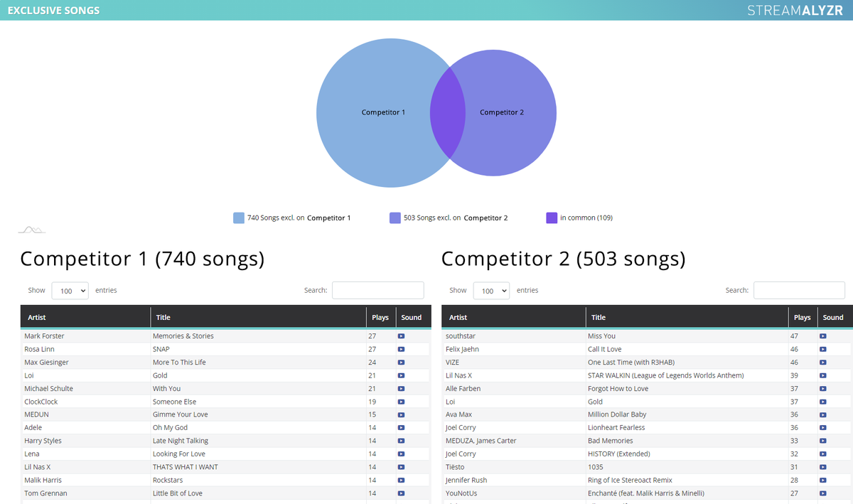
Task: Play sound for Malik Harris Rockstars
Action: coord(401,481)
